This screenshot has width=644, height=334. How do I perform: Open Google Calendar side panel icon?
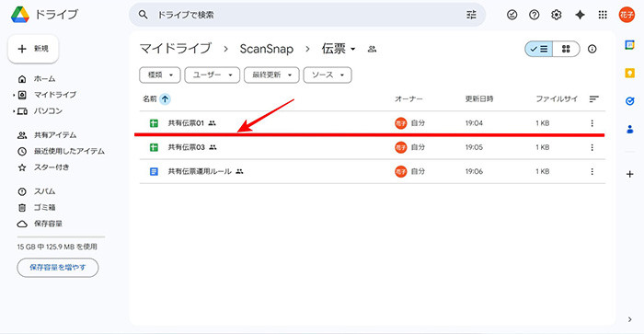[629, 45]
